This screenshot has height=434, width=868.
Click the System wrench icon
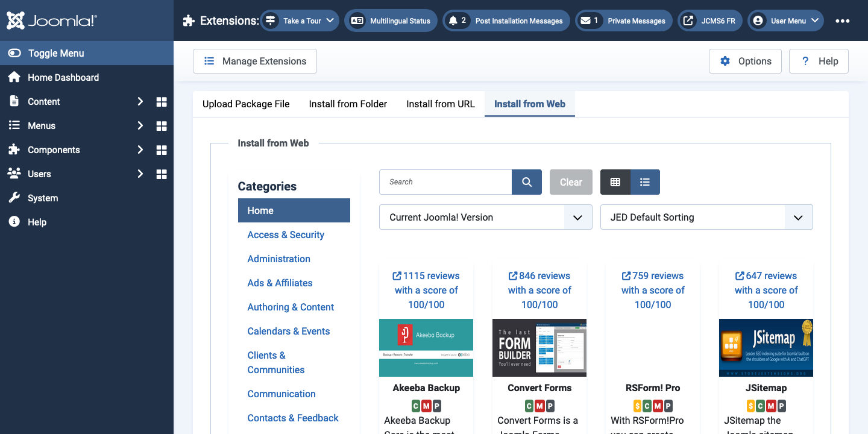pos(14,198)
